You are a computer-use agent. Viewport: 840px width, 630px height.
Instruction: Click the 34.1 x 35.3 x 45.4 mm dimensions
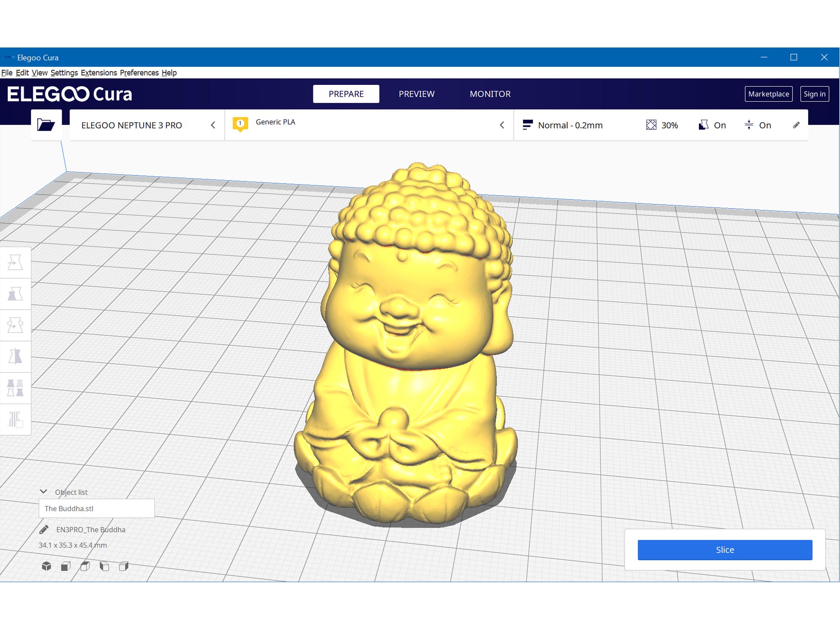pyautogui.click(x=73, y=545)
